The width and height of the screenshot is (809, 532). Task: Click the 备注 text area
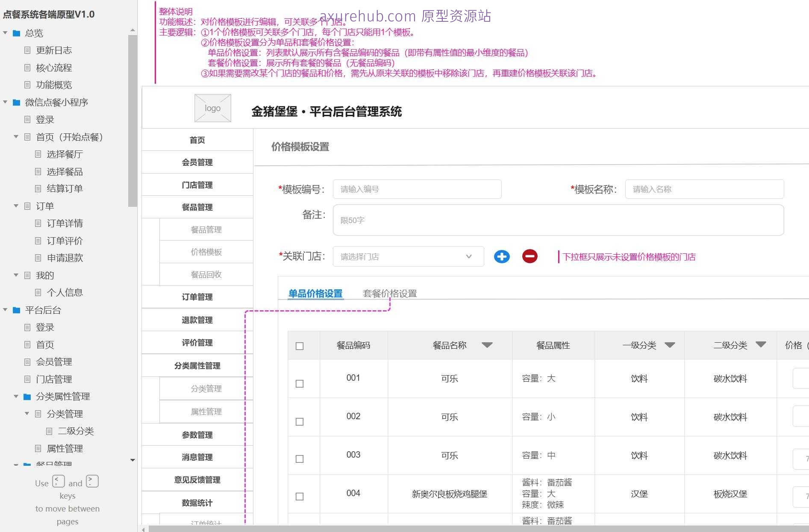click(558, 220)
